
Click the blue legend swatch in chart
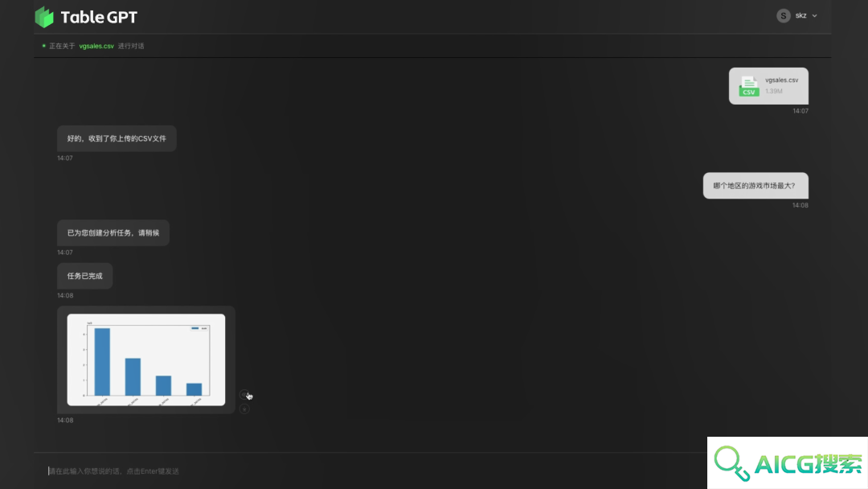pyautogui.click(x=194, y=328)
